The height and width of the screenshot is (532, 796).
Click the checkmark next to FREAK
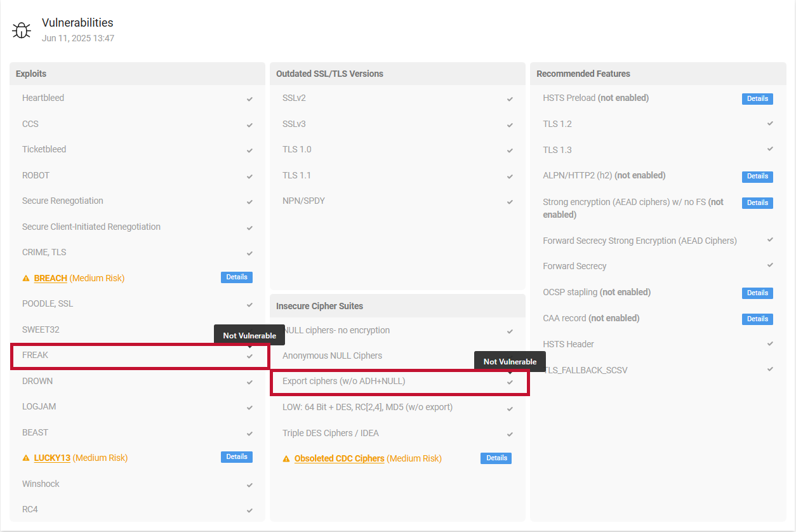[x=249, y=356]
